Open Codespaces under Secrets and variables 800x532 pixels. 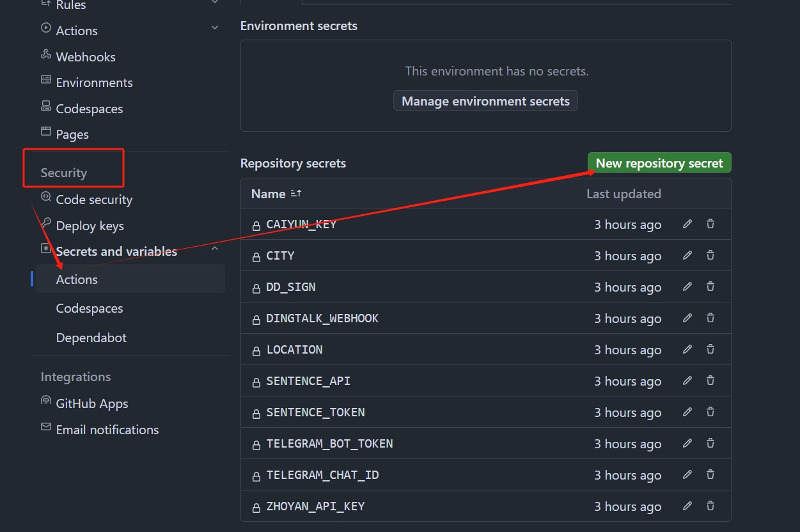click(90, 308)
